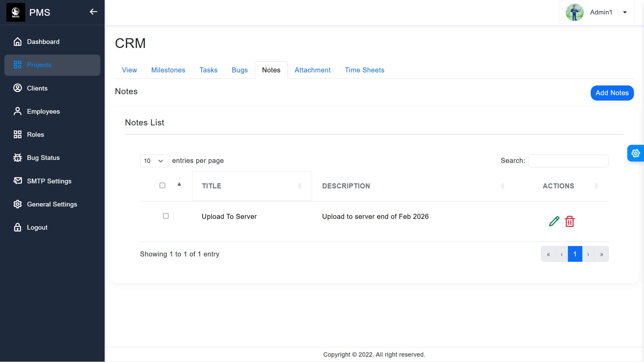Click in the Search input field
The width and height of the screenshot is (644, 362).
(568, 161)
